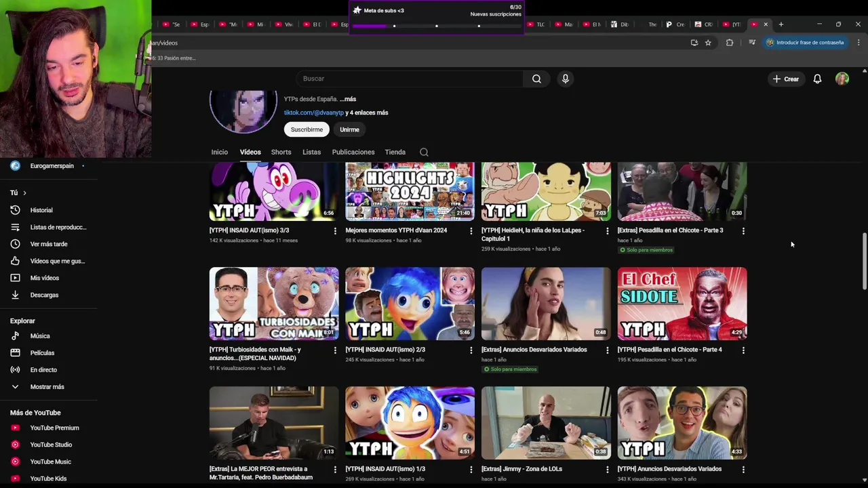
Task: Search within channel magnifier icon
Action: (424, 152)
